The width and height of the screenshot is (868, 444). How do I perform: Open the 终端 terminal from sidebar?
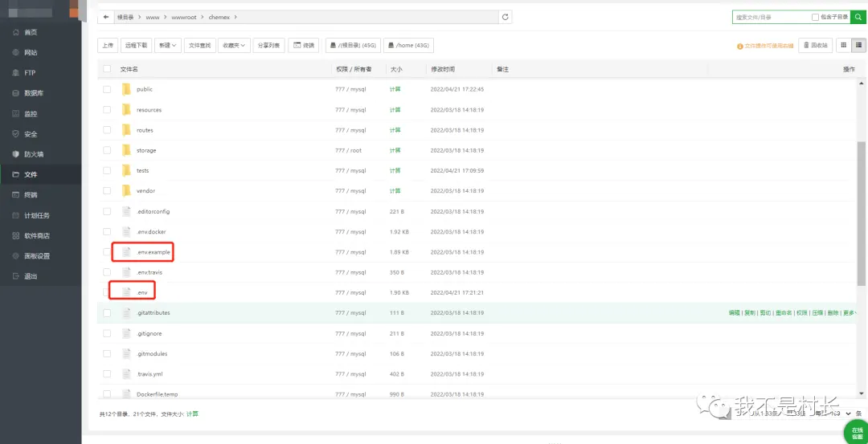point(31,195)
